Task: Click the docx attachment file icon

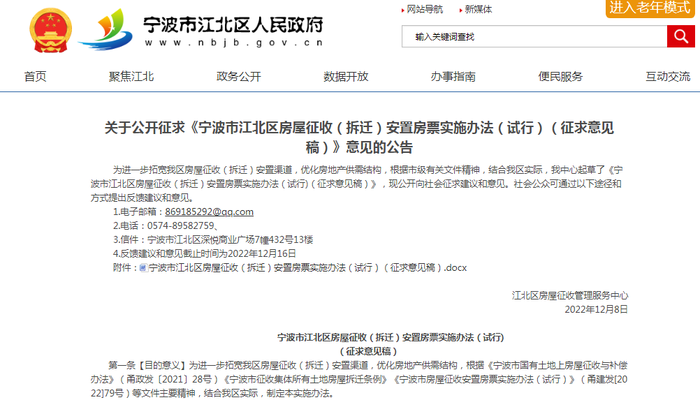Action: (143, 268)
